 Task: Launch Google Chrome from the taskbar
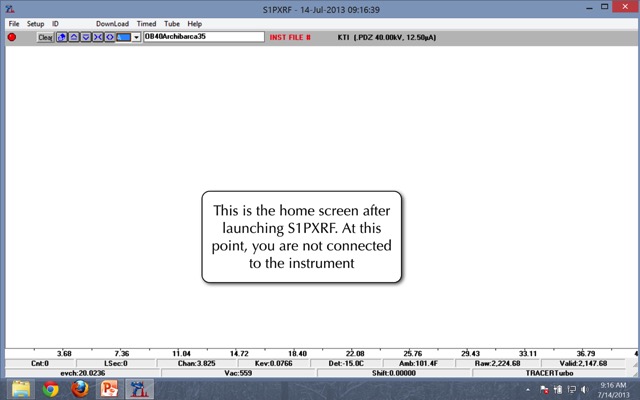tap(50, 389)
